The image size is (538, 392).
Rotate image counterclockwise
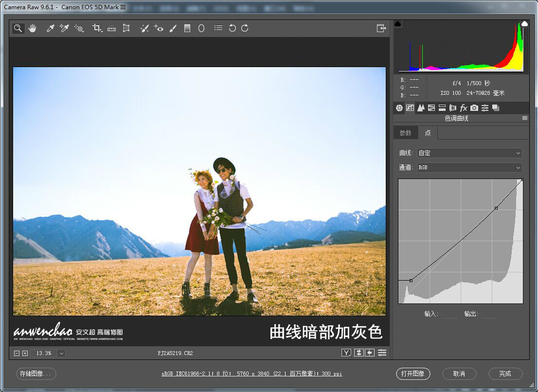(x=233, y=28)
